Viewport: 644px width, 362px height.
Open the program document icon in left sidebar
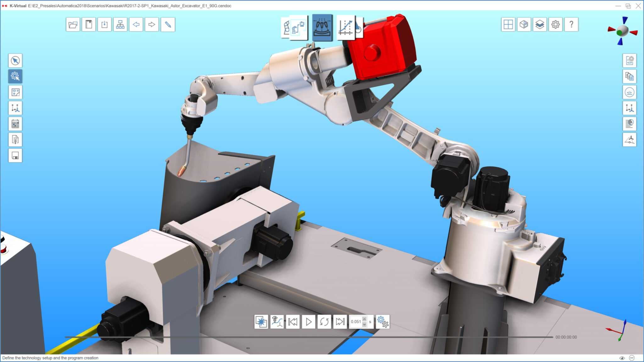point(15,140)
